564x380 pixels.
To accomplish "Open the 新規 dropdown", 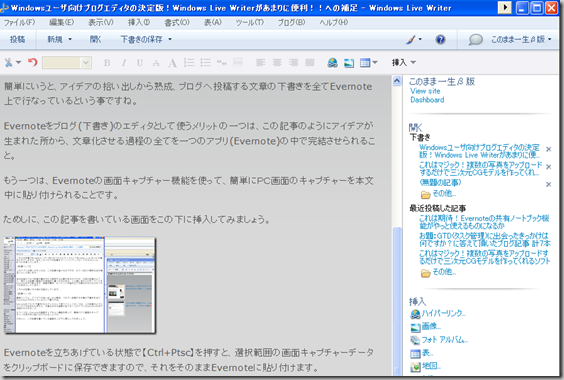I will coord(59,39).
